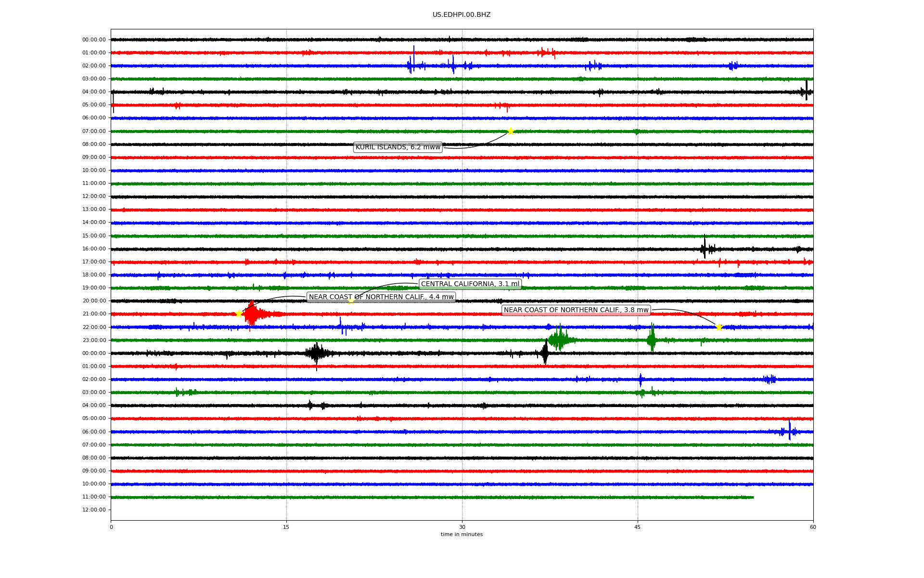Image resolution: width=924 pixels, height=578 pixels.
Task: Click the US.EDHPI.00.BHZ plot title
Action: click(462, 15)
